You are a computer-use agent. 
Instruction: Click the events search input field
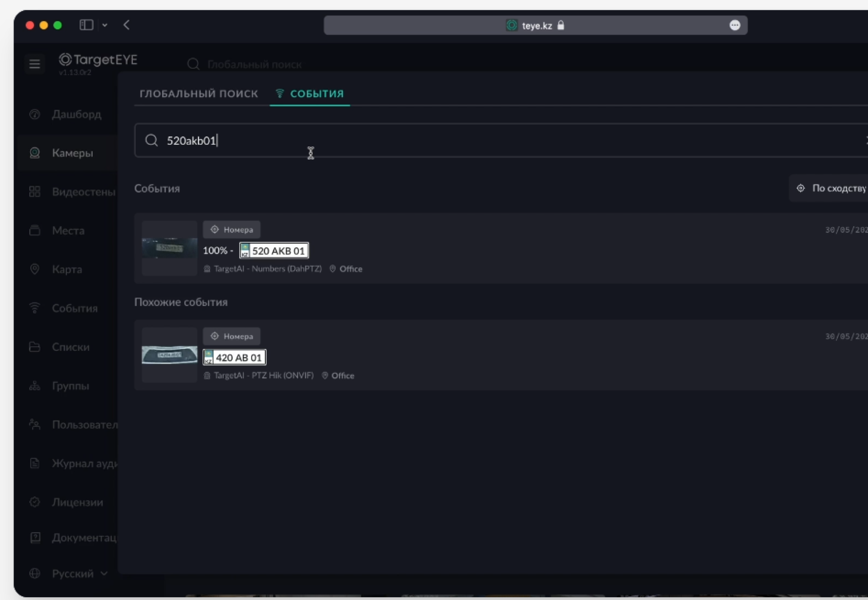click(x=452, y=141)
